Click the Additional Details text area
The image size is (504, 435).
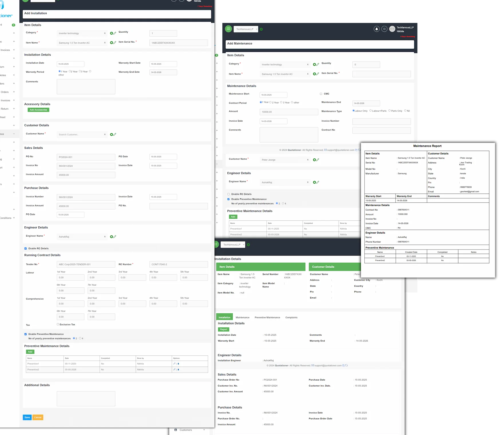[86, 399]
